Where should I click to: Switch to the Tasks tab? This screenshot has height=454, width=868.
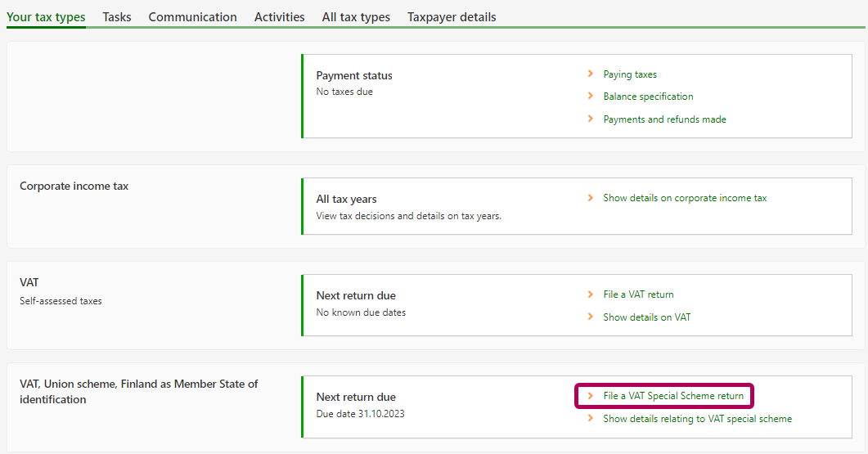(117, 17)
